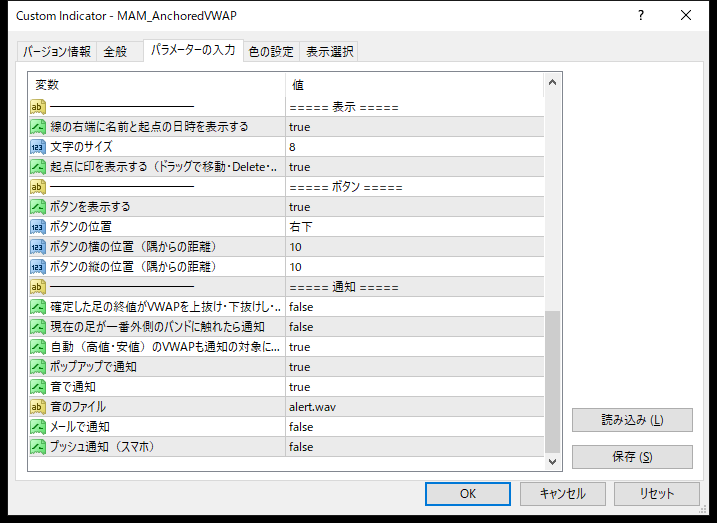The width and height of the screenshot is (717, 523).
Task: Click the icon beside 線の右端に名前と起点の日時を表示する
Action: (x=38, y=127)
